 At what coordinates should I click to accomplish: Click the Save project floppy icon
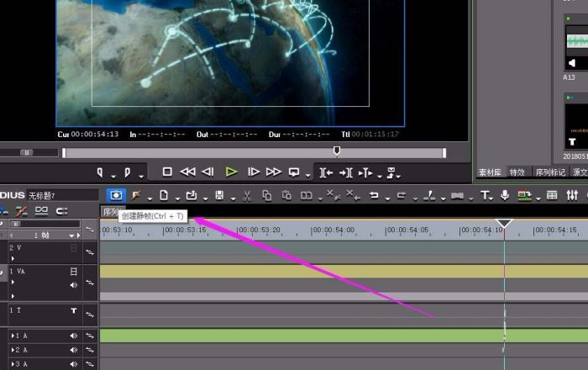(218, 195)
